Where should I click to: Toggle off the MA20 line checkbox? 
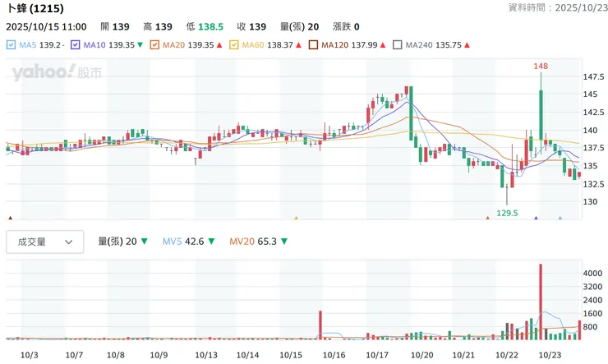(154, 45)
